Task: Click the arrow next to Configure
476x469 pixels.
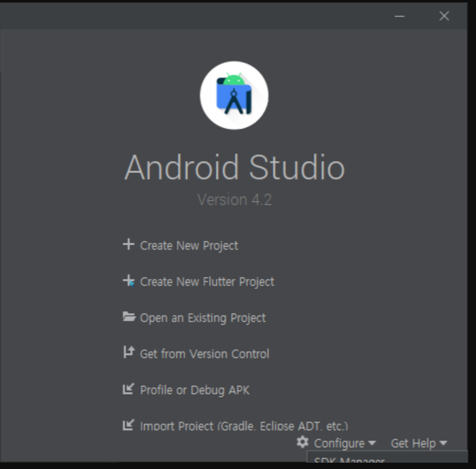Action: click(x=372, y=443)
